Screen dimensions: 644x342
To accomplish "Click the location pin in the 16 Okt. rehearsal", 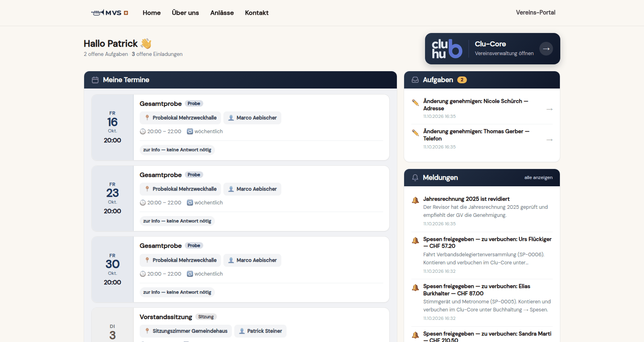I will [x=147, y=118].
